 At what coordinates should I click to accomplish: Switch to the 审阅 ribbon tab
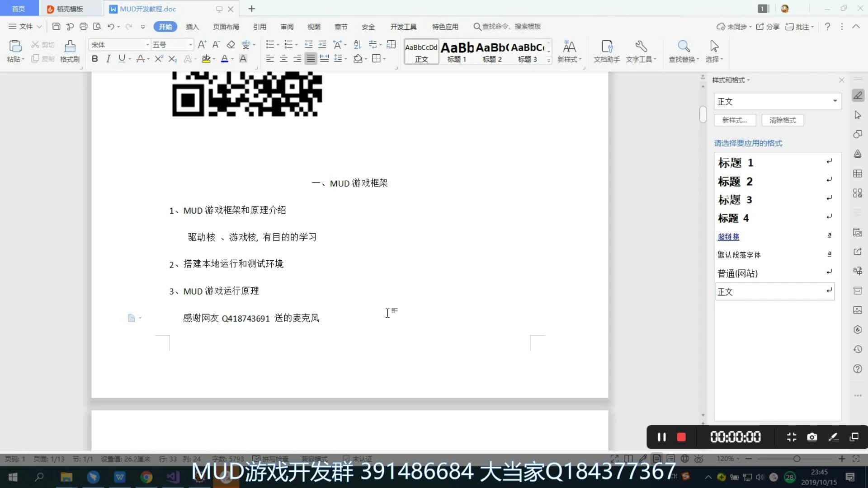click(287, 27)
